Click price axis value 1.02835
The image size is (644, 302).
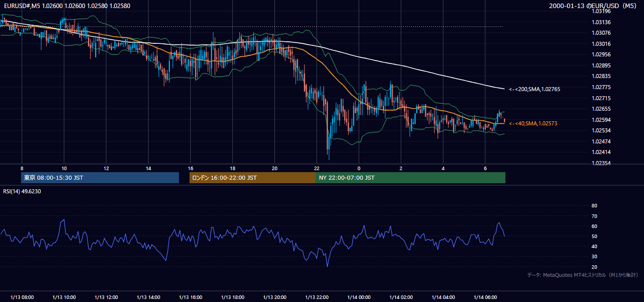point(601,76)
